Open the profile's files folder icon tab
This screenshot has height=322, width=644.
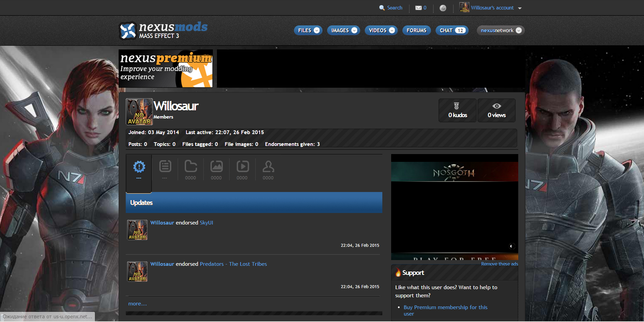pyautogui.click(x=190, y=167)
